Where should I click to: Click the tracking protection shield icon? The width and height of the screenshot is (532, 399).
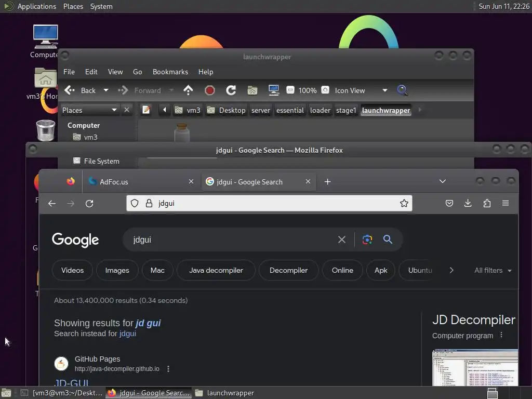pyautogui.click(x=135, y=203)
